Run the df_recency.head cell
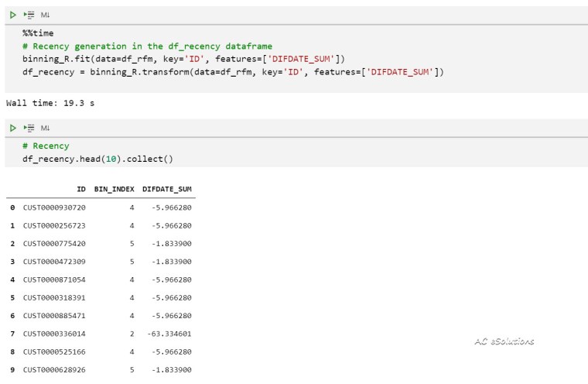This screenshot has width=588, height=384. coord(12,127)
